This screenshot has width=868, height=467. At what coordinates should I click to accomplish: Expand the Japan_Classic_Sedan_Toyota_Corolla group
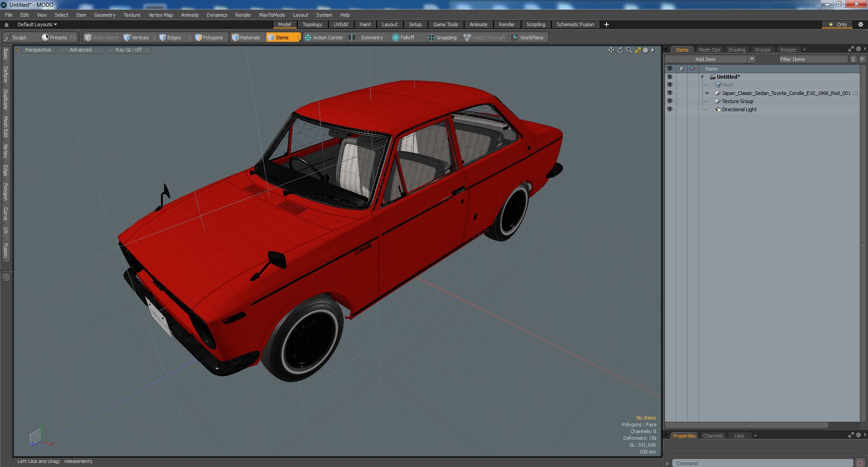click(708, 93)
